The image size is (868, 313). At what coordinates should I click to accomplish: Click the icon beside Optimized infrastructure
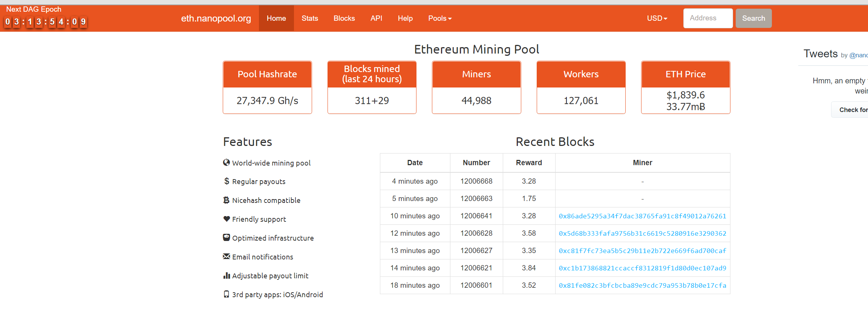(227, 238)
